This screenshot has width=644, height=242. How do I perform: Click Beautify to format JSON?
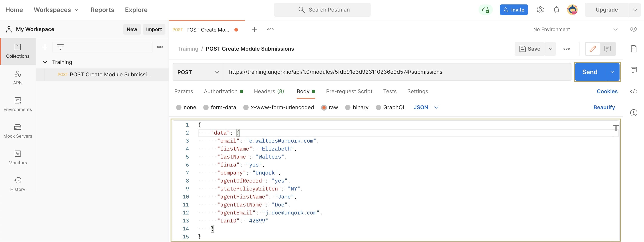click(604, 107)
